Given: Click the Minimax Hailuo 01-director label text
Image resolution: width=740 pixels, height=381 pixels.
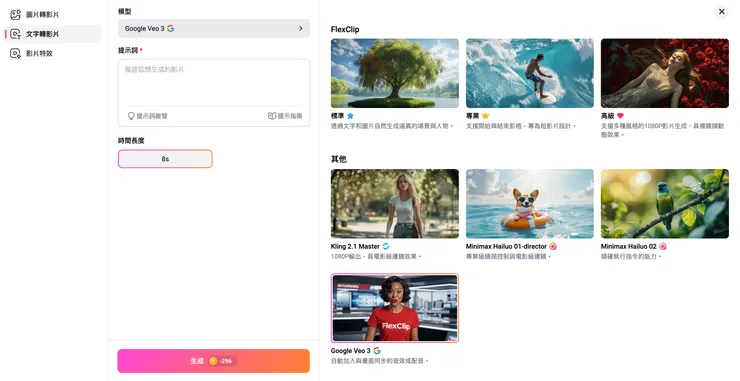Looking at the screenshot, I should (x=506, y=246).
